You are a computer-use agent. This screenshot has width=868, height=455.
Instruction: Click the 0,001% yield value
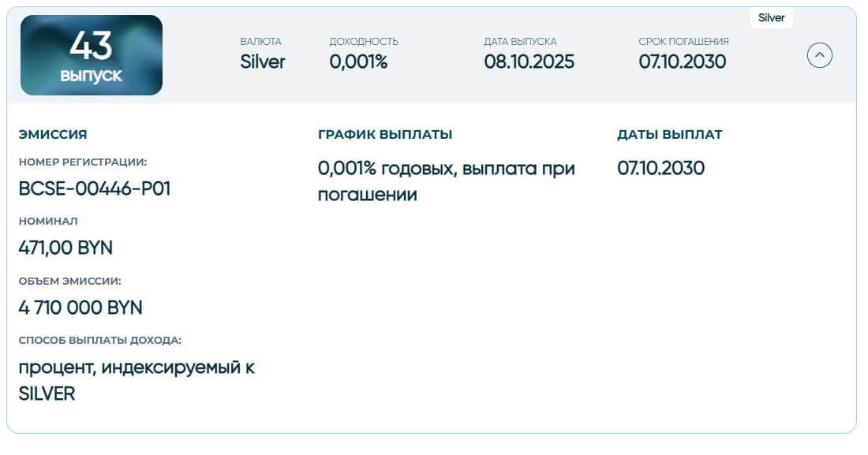click(x=358, y=62)
